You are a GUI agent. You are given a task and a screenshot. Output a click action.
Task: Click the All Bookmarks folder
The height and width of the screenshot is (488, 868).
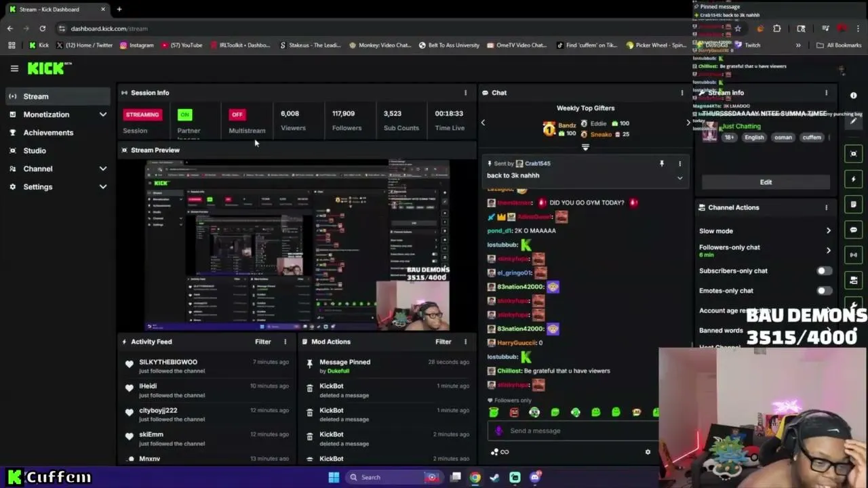pyautogui.click(x=838, y=45)
